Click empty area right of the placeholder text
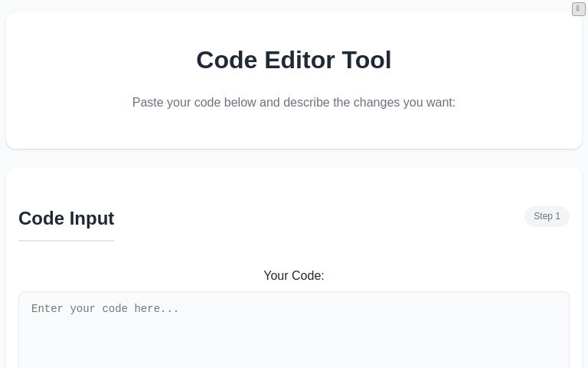This screenshot has width=588, height=368. tap(383, 309)
